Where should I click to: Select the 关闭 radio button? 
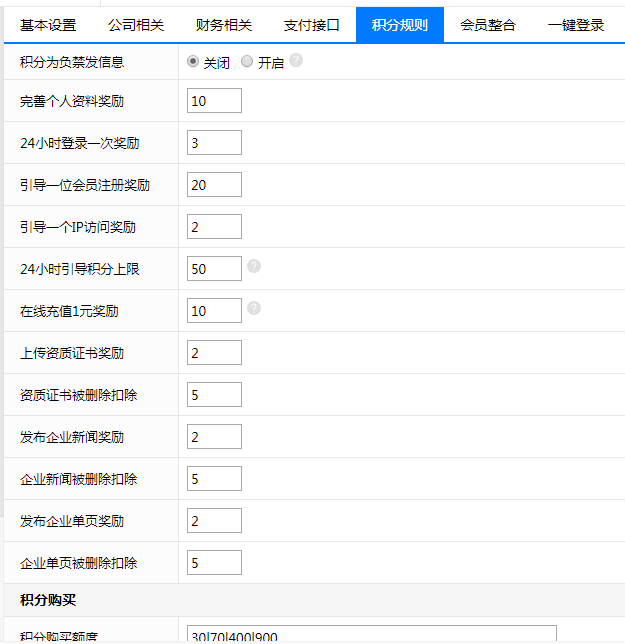click(x=193, y=62)
